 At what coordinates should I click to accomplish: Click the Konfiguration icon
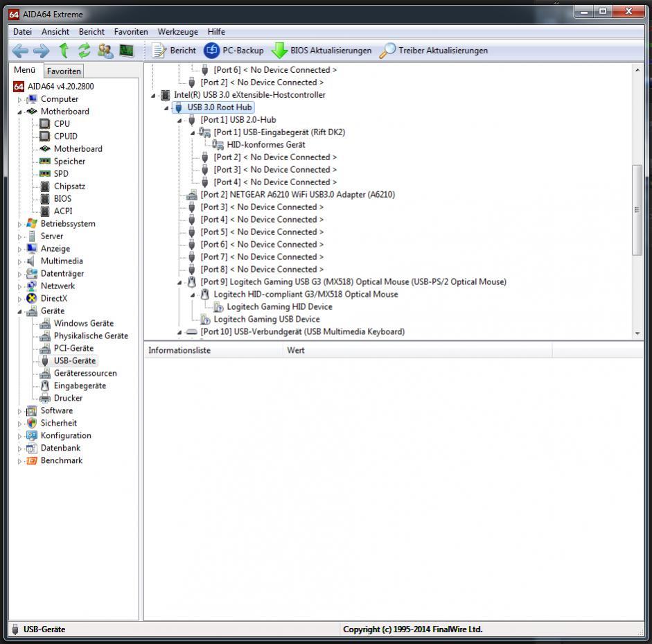(32, 435)
